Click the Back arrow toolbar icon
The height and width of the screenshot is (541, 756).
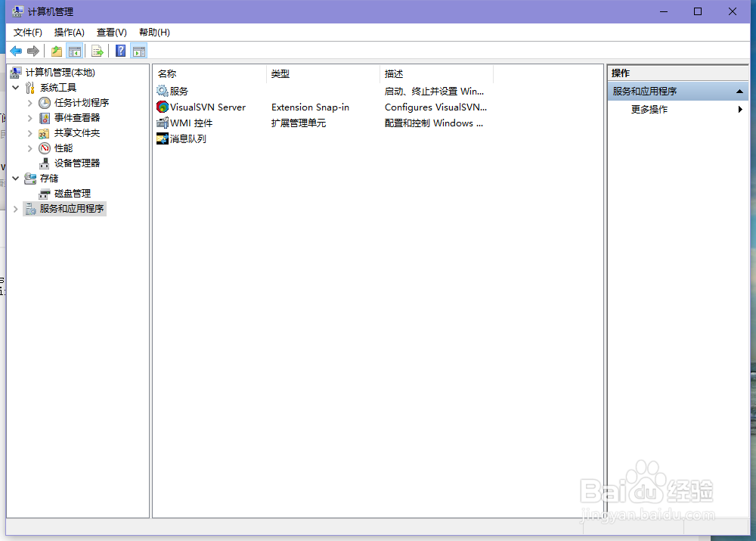tap(16, 51)
